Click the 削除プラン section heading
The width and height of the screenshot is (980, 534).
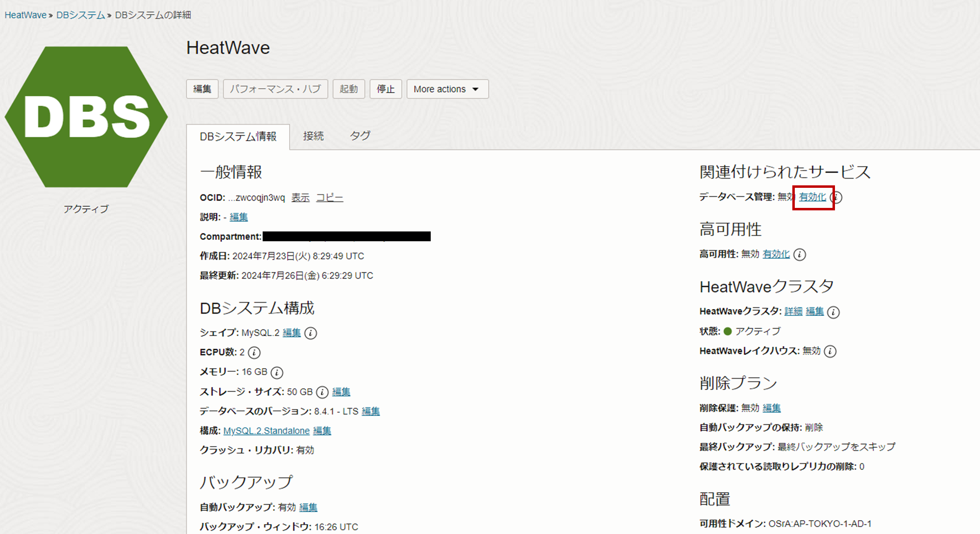pos(738,383)
